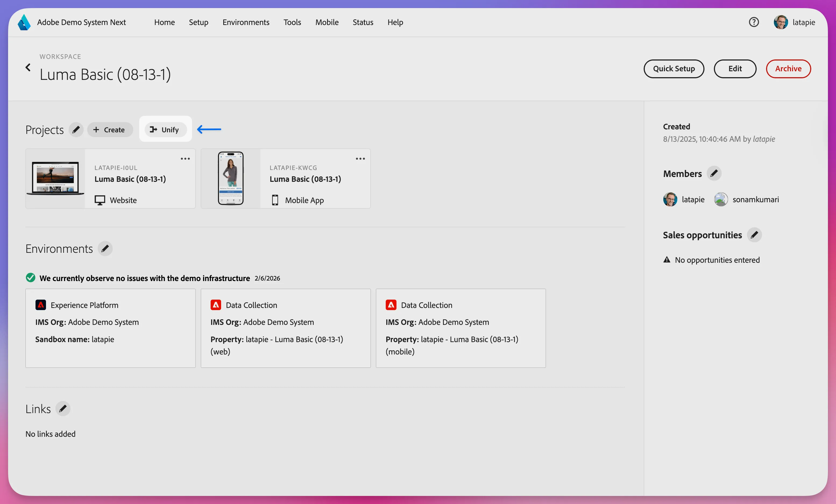Open the Help menu item

[x=395, y=22]
